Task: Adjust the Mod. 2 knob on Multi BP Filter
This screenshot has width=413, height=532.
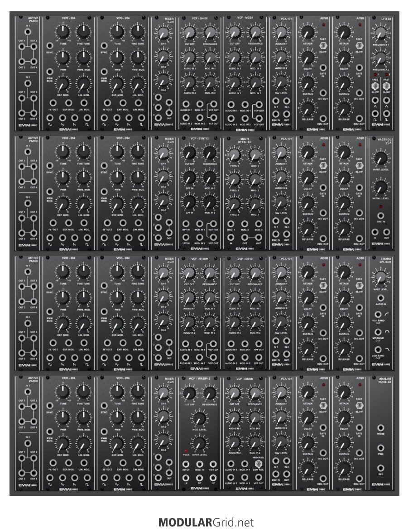Action: (x=255, y=179)
